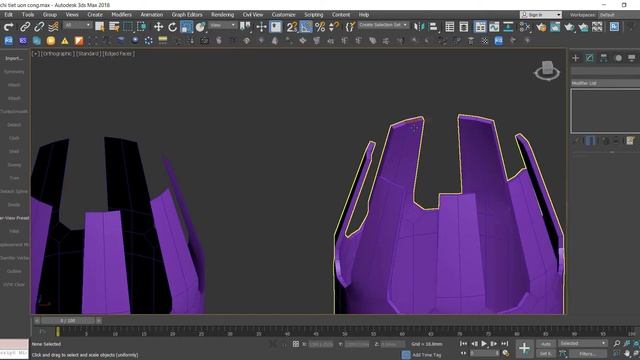Go to the end frame
This screenshot has width=640, height=360.
tap(504, 344)
